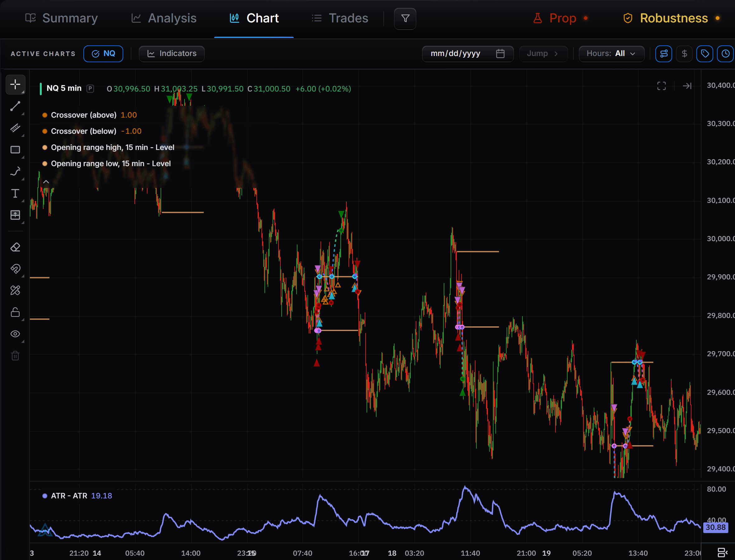The image size is (735, 560).
Task: Toggle the price tag labels button
Action: pyautogui.click(x=705, y=54)
